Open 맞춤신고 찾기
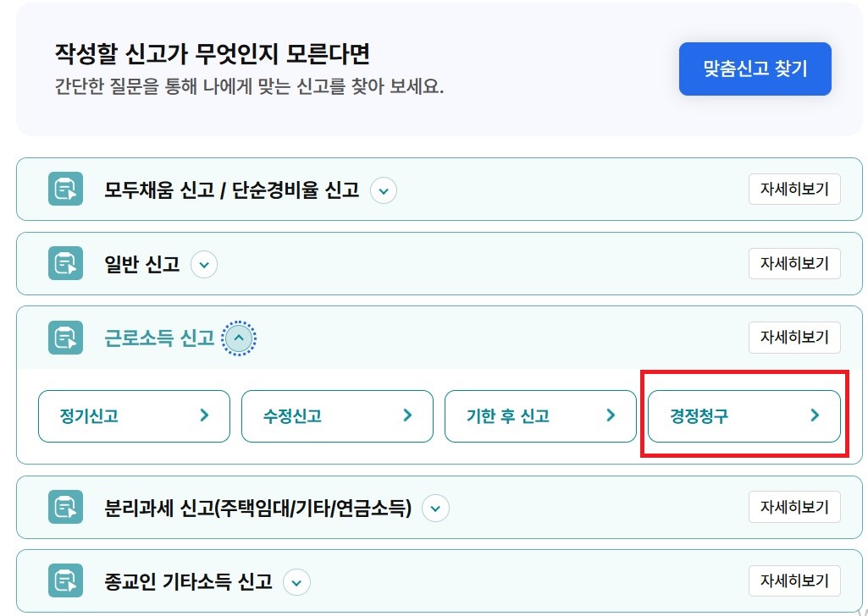The width and height of the screenshot is (868, 616). click(754, 69)
